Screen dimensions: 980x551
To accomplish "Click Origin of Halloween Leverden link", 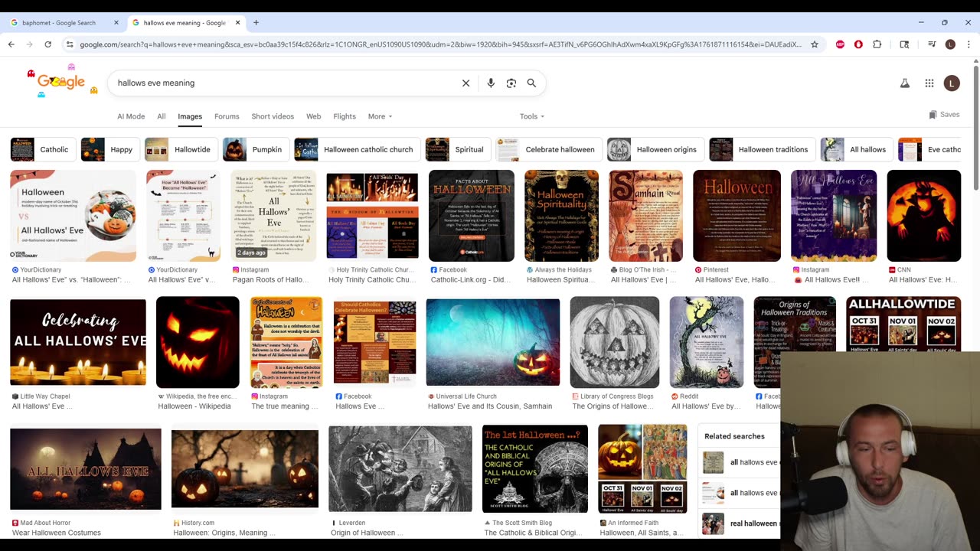I will pyautogui.click(x=367, y=533).
